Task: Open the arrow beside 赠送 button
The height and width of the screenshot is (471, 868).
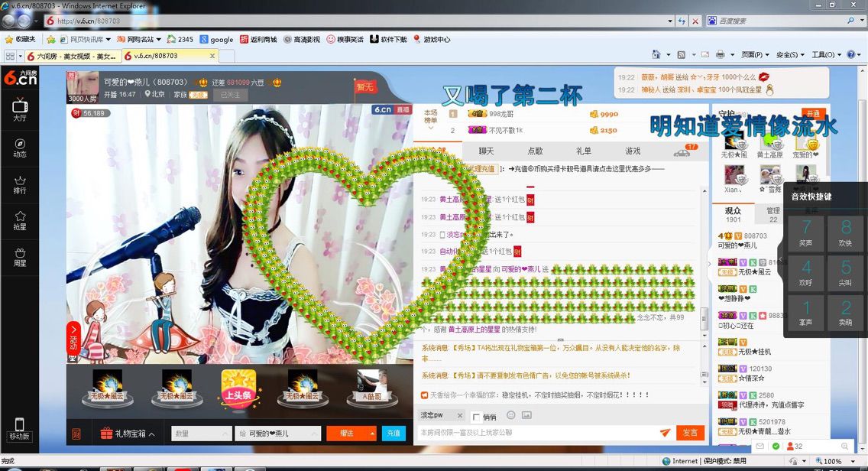Action: 372,434
